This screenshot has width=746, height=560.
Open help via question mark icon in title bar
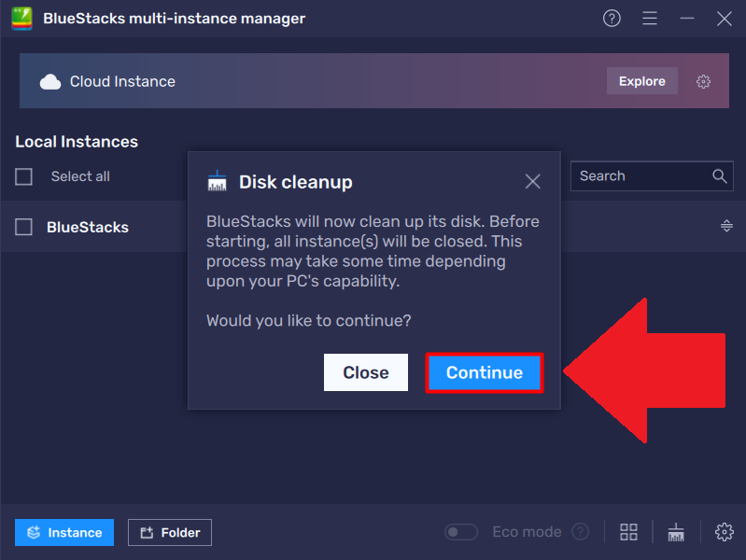coord(612,19)
